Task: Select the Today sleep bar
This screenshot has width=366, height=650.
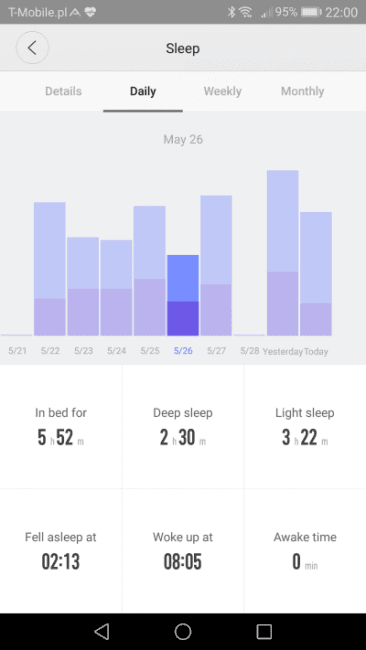Action: click(x=316, y=274)
